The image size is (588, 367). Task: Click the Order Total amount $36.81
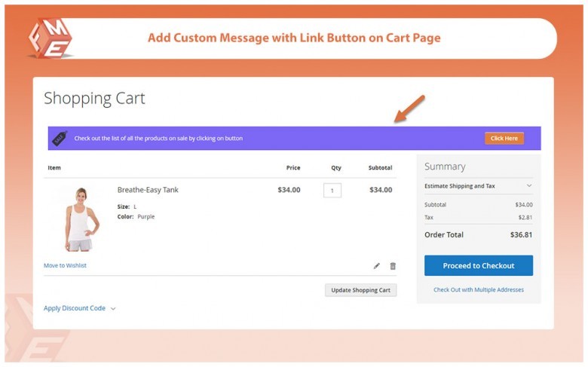tap(520, 234)
